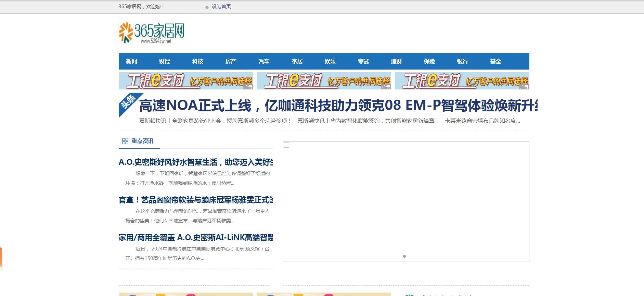The width and height of the screenshot is (644, 296).
Task: Select 保险 in the navigation bar
Action: click(429, 61)
